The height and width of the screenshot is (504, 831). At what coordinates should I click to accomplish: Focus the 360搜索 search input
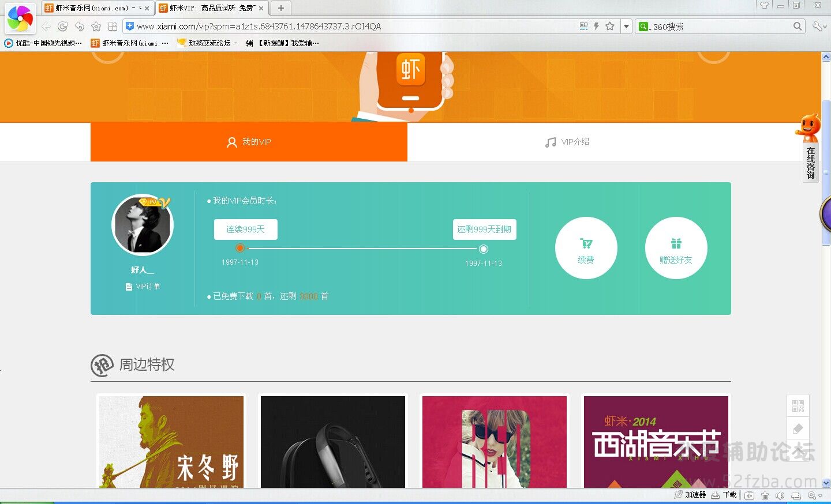[x=721, y=27]
